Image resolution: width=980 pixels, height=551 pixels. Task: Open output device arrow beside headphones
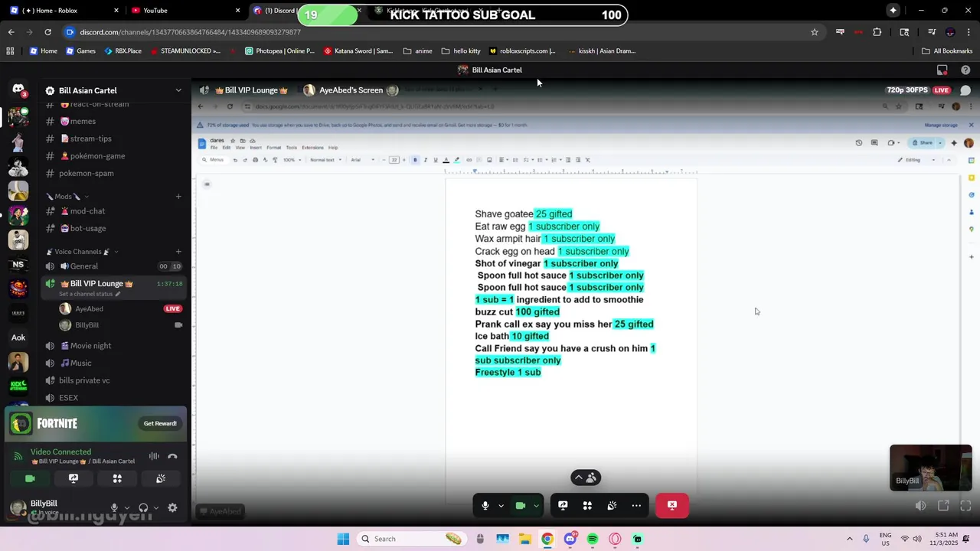[x=156, y=507]
